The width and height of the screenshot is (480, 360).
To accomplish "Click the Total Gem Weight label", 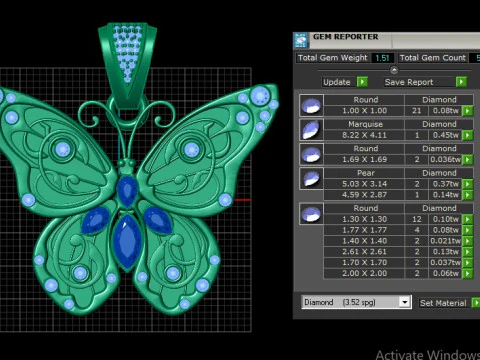I will (x=333, y=58).
